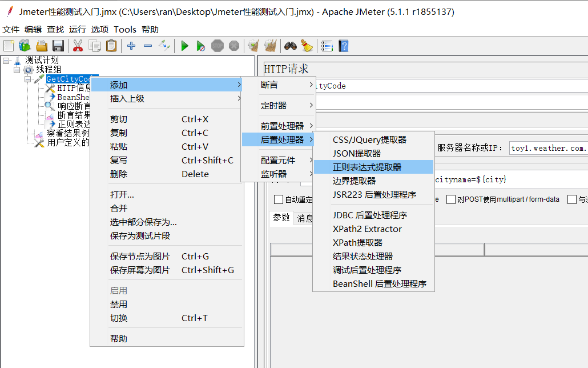This screenshot has width=588, height=368.
Task: Open the Tools menu
Action: pyautogui.click(x=125, y=29)
